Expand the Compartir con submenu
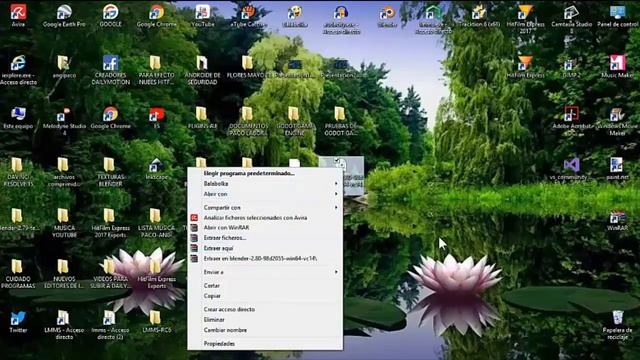Image resolution: width=640 pixels, height=360 pixels. click(x=265, y=207)
